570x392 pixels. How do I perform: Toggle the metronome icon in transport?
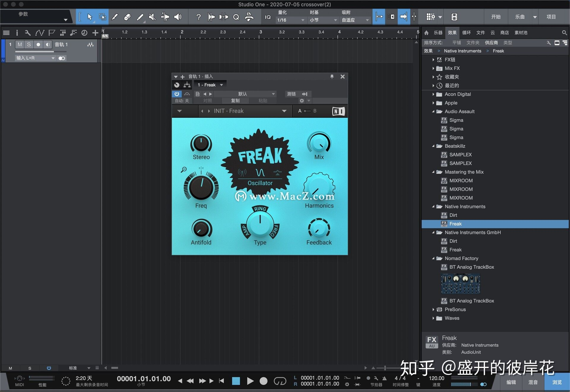click(x=384, y=378)
